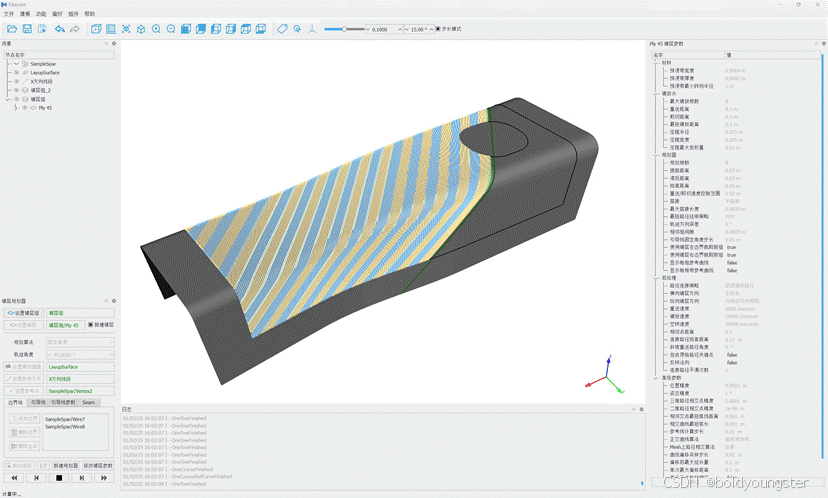
Task: Switch to the 边界线 tab
Action: [x=15, y=402]
